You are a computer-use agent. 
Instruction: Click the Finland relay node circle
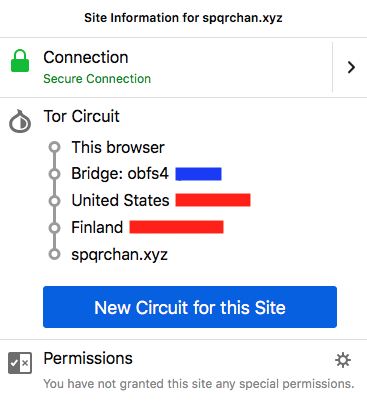[x=54, y=228]
